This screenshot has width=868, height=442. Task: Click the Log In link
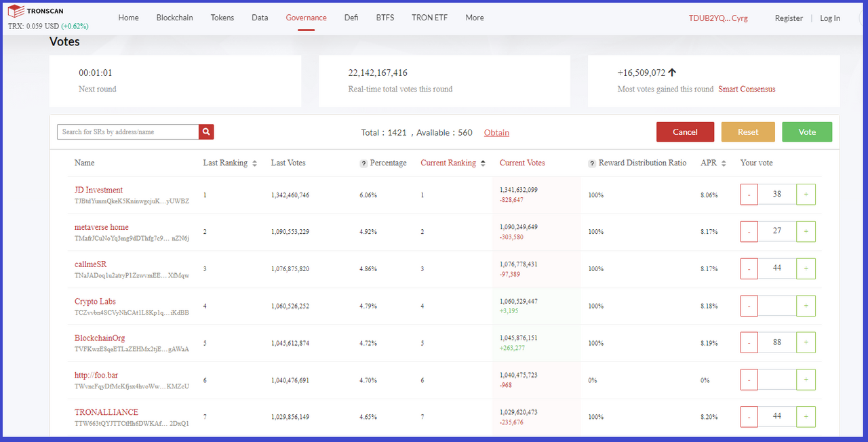[x=830, y=18]
